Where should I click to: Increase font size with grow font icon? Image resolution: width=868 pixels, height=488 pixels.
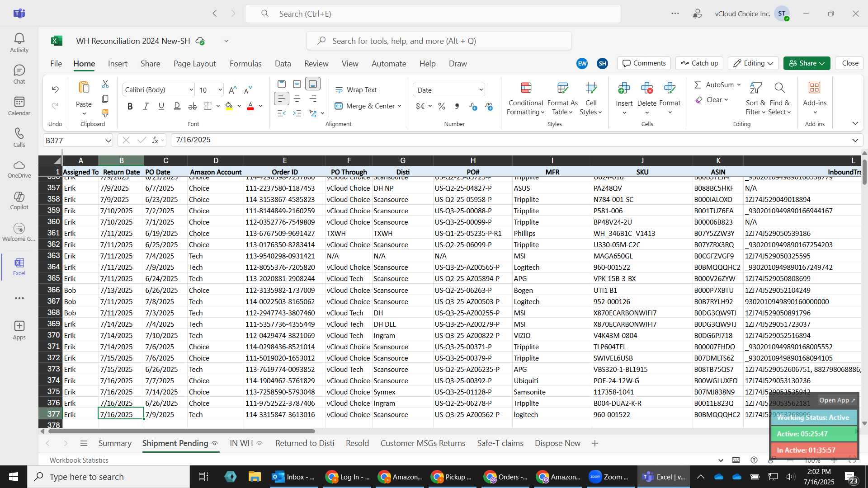click(x=233, y=90)
